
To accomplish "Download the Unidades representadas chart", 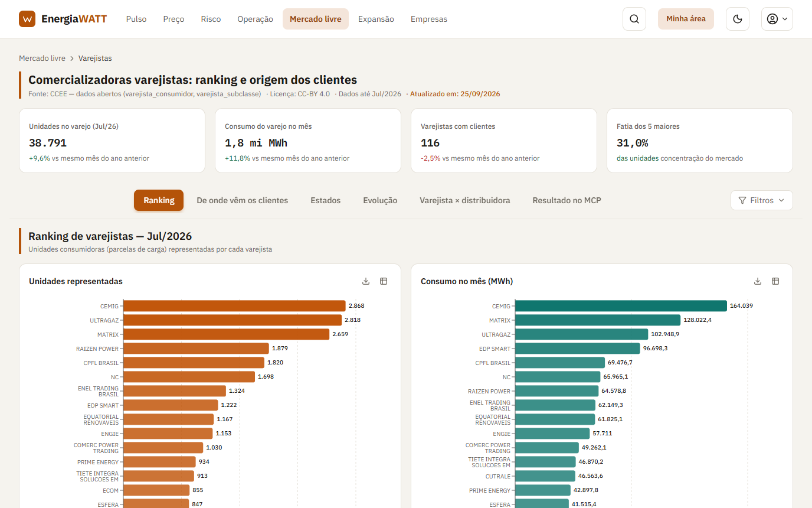I will (x=366, y=281).
